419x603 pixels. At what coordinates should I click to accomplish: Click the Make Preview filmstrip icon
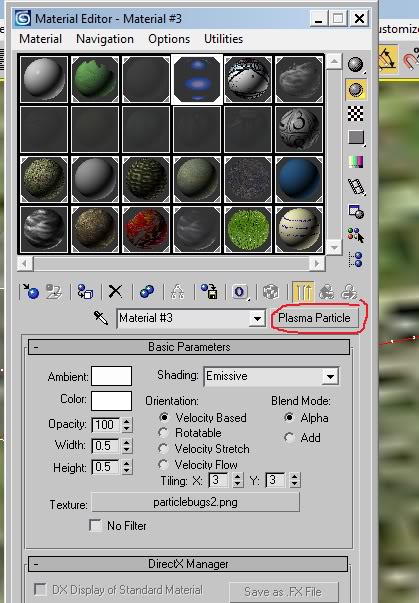point(356,187)
